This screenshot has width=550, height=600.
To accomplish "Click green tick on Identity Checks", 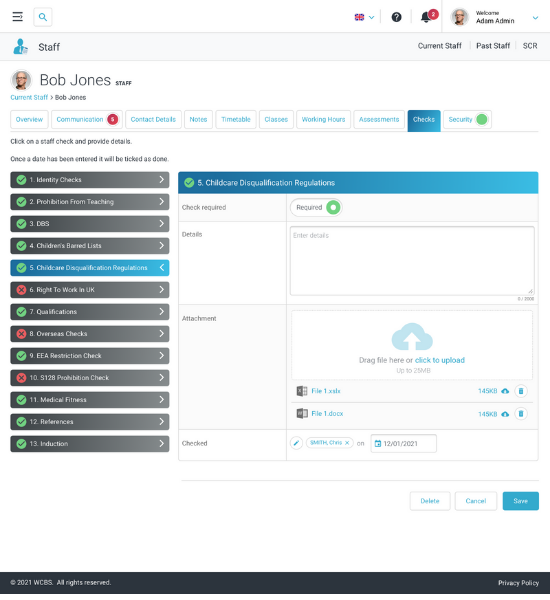I will tap(21, 179).
